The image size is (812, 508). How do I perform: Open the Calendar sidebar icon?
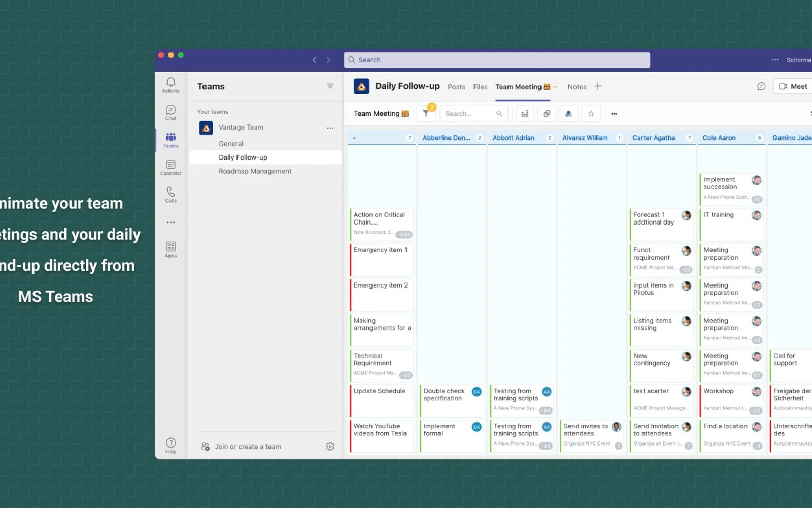(171, 167)
